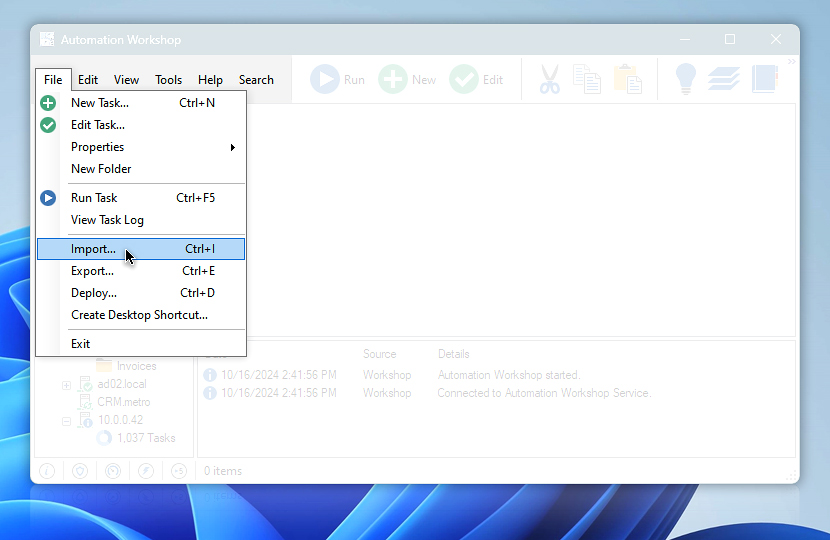The height and width of the screenshot is (540, 830).
Task: Click the info status bar icon
Action: (47, 471)
